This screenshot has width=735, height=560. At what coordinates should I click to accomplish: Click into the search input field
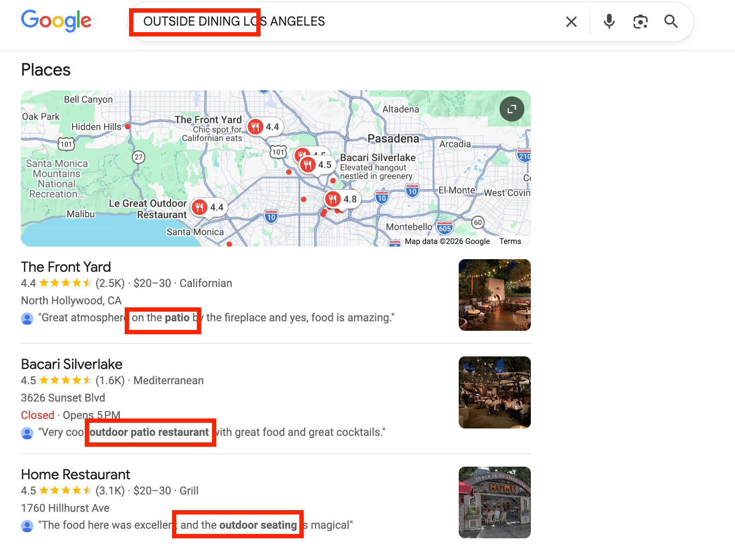(348, 21)
